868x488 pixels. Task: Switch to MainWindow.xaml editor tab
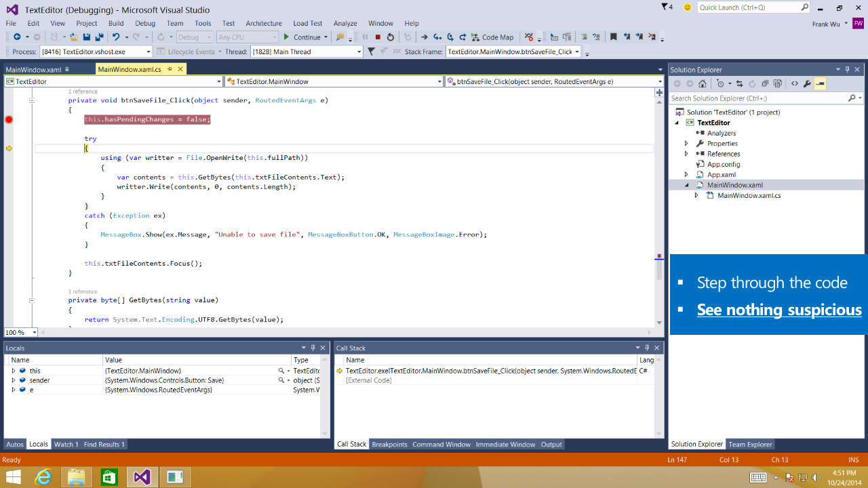33,69
